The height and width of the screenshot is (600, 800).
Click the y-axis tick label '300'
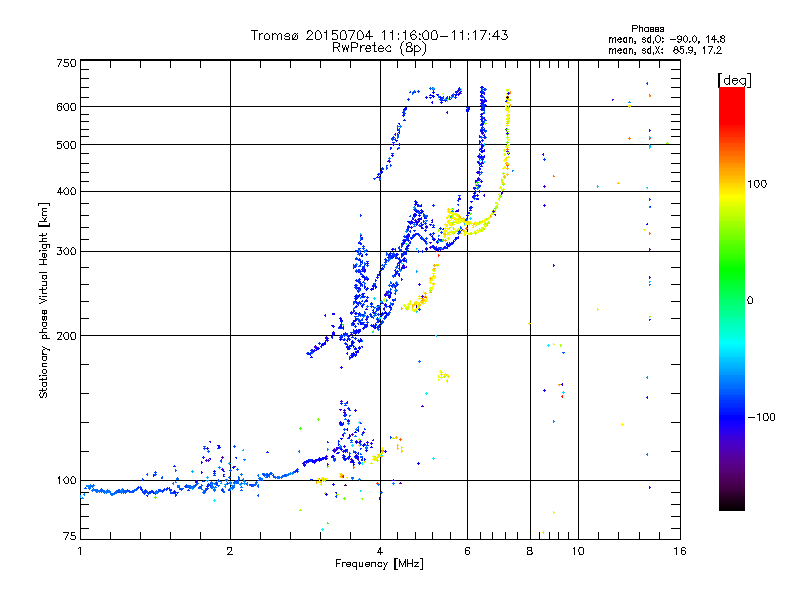66,252
